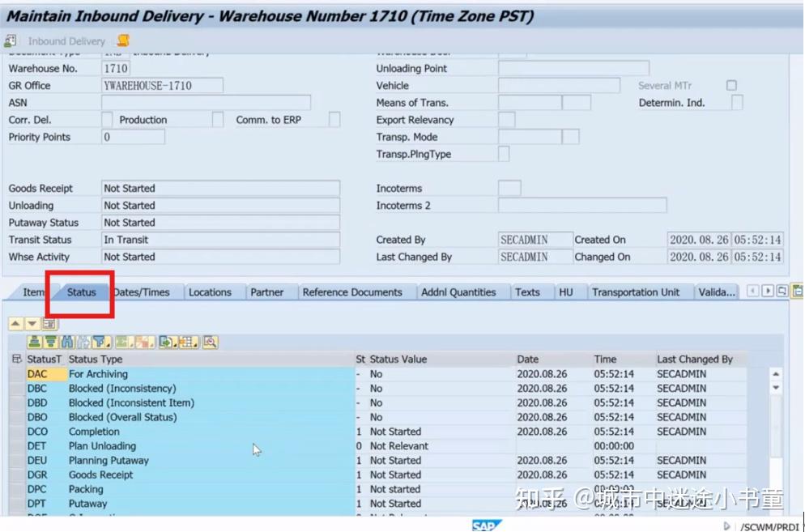
Task: Open the Change Layout table icon in the grid toolbar
Action: (x=189, y=342)
